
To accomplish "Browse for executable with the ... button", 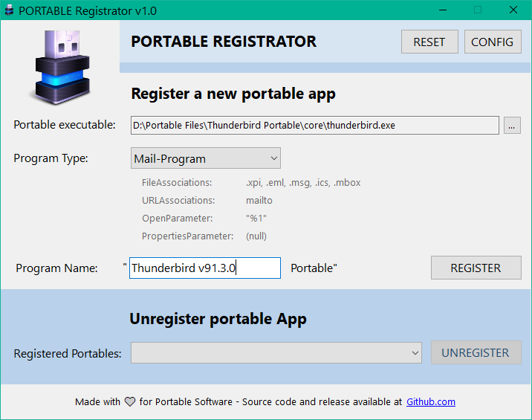I will [x=512, y=126].
